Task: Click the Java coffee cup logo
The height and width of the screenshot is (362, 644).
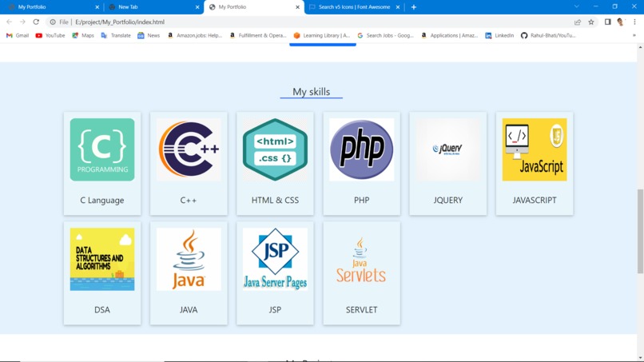Action: pos(189,259)
